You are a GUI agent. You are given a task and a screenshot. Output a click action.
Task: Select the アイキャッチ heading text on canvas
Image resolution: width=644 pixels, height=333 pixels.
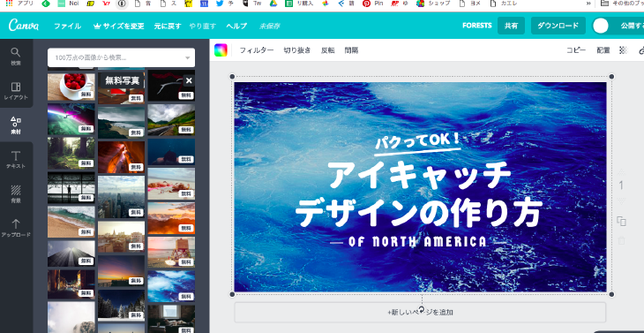click(x=420, y=175)
